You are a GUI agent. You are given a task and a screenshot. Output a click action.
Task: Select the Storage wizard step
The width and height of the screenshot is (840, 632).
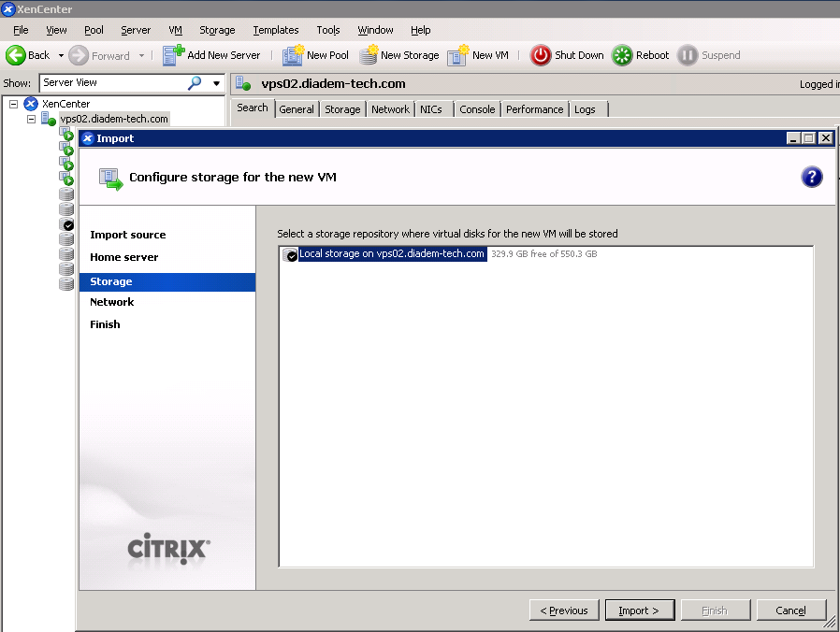(167, 281)
